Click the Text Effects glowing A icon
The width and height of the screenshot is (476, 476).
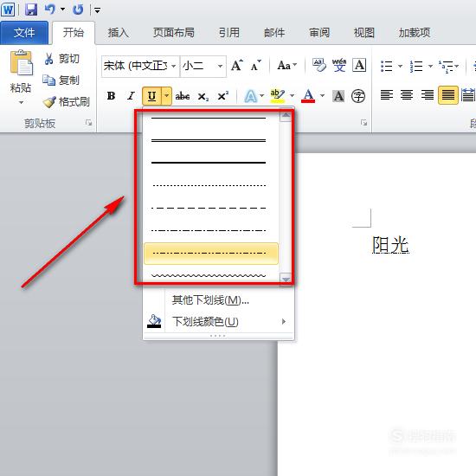click(x=251, y=96)
